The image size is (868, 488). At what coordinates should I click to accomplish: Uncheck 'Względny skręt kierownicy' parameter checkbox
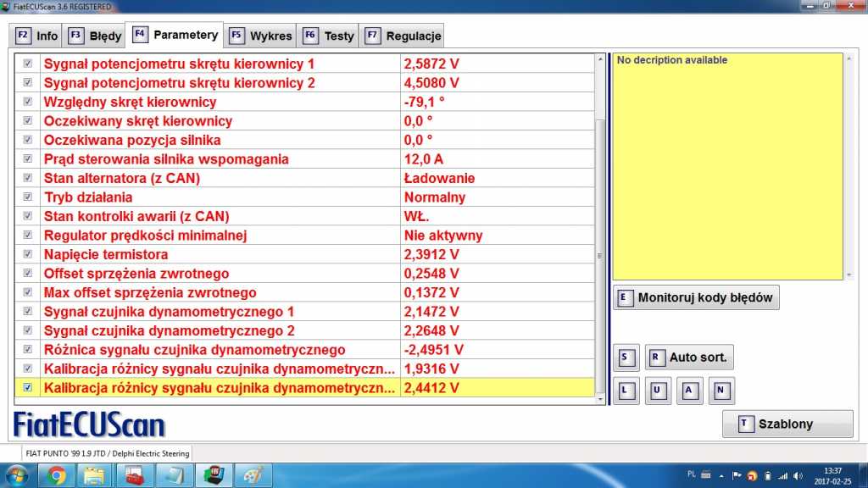point(28,102)
